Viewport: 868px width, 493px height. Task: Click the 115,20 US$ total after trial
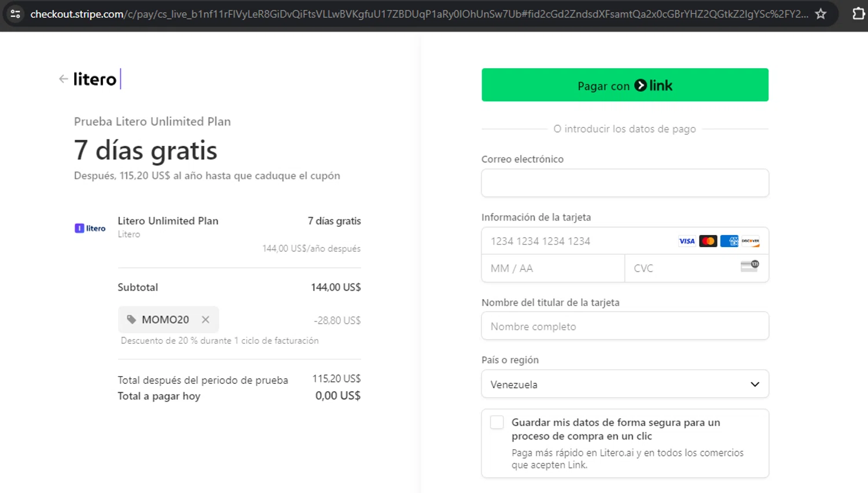tap(337, 378)
